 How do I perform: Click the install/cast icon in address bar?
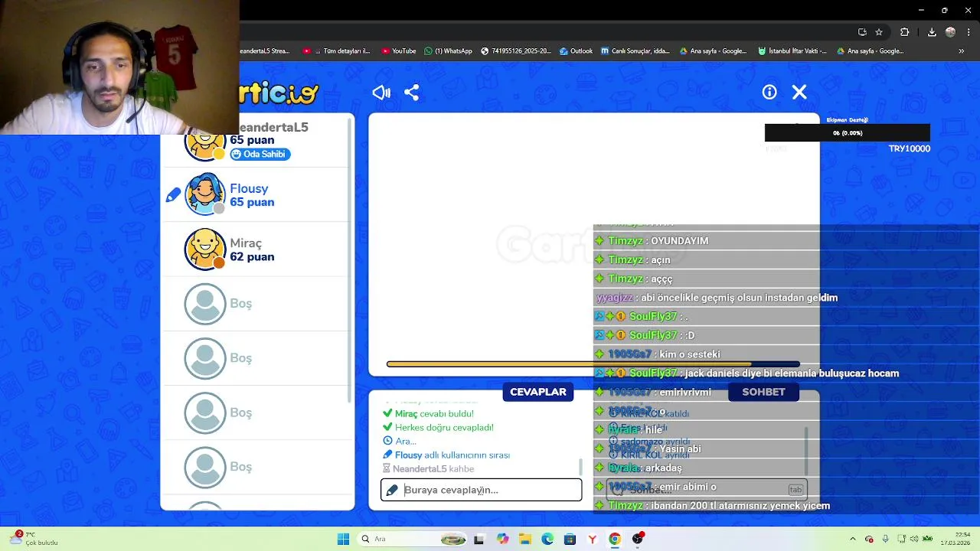pos(862,32)
